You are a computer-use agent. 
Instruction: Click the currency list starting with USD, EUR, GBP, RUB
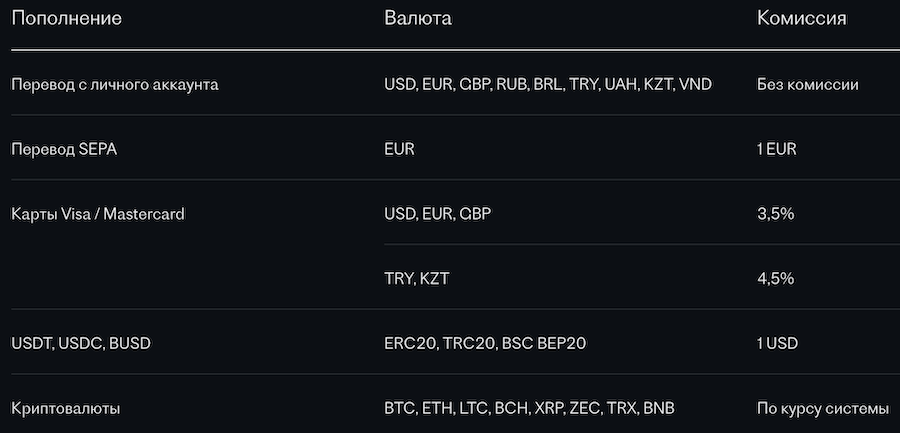(548, 84)
